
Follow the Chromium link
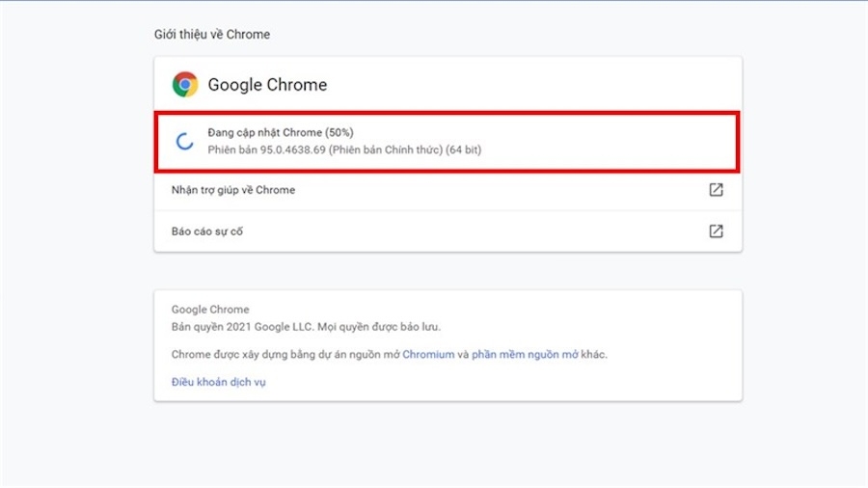point(428,355)
